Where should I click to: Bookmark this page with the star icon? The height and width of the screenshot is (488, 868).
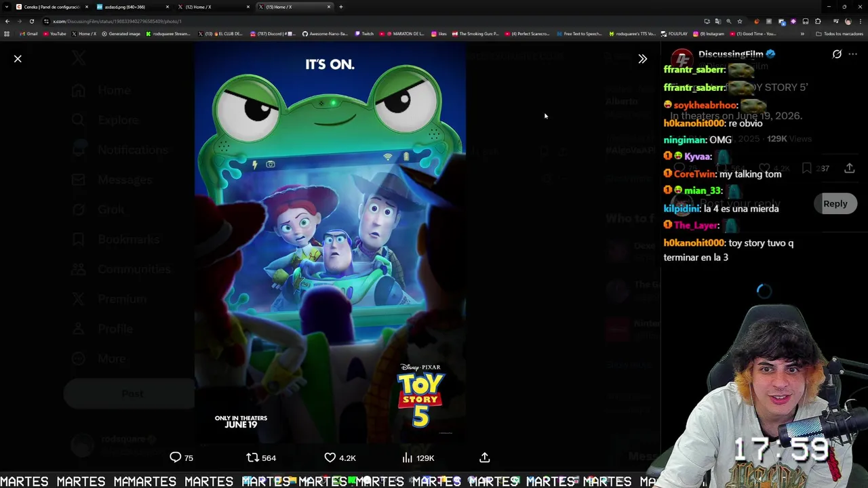(x=739, y=21)
